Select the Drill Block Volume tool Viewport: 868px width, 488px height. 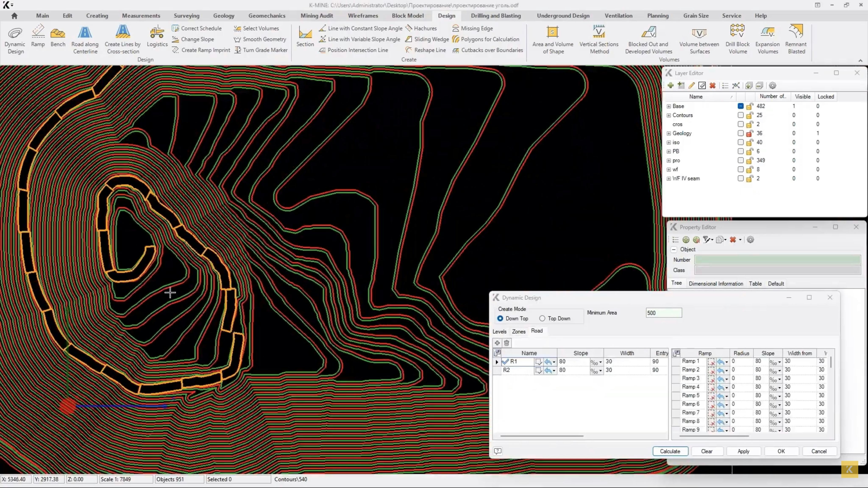737,38
